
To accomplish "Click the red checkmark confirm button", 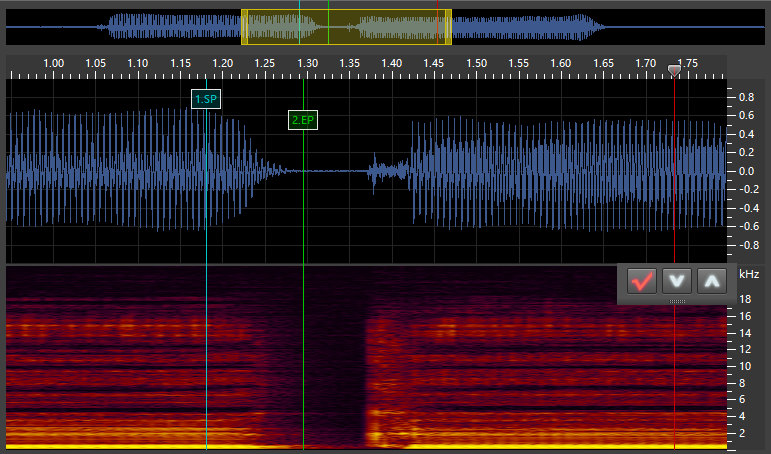I will (642, 282).
